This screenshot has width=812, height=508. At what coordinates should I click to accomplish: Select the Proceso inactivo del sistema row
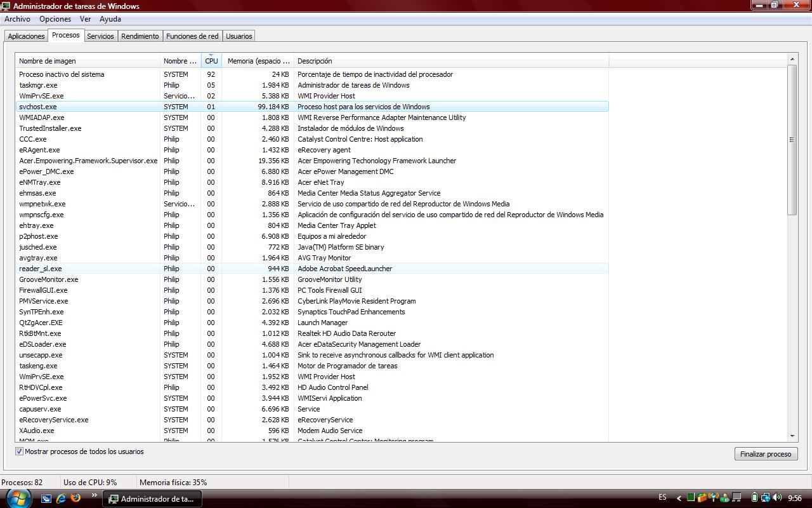click(311, 74)
